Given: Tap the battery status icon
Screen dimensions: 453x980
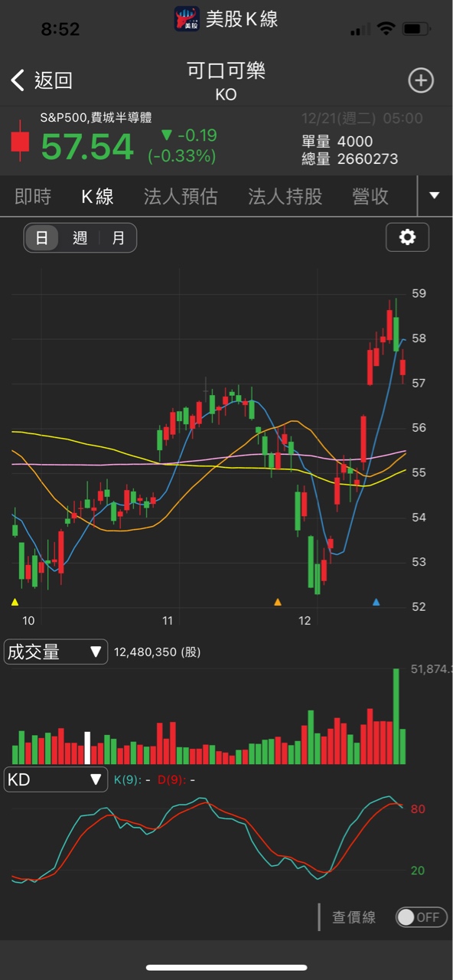Looking at the screenshot, I should click(x=417, y=29).
